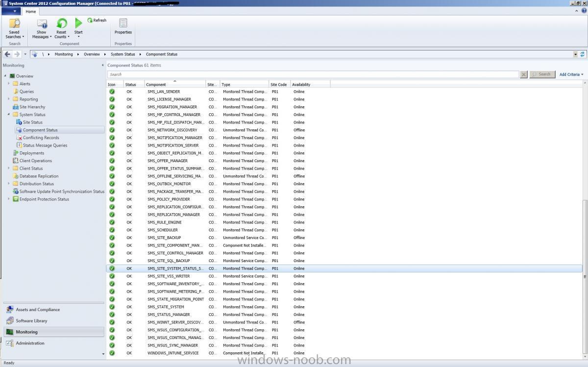Open Status Message Queries node

pos(45,145)
